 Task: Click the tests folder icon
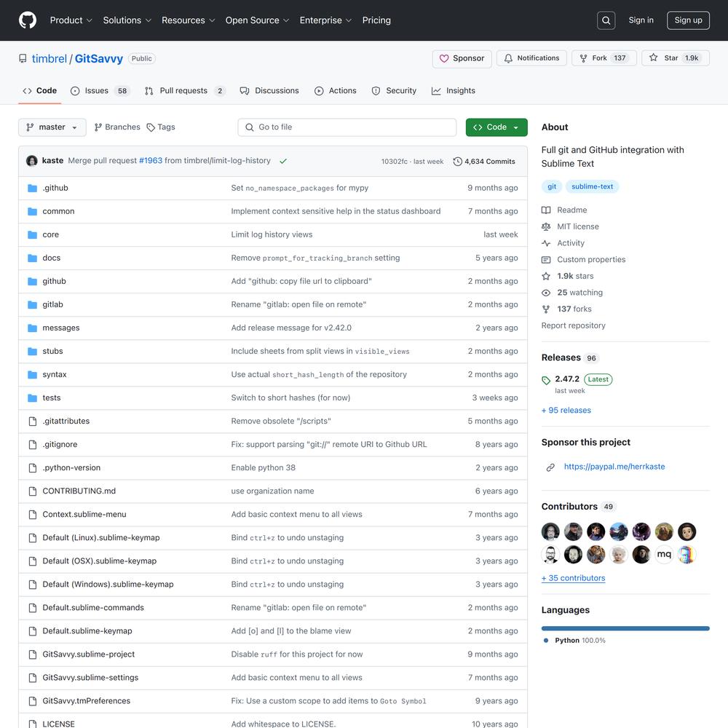[x=33, y=398]
